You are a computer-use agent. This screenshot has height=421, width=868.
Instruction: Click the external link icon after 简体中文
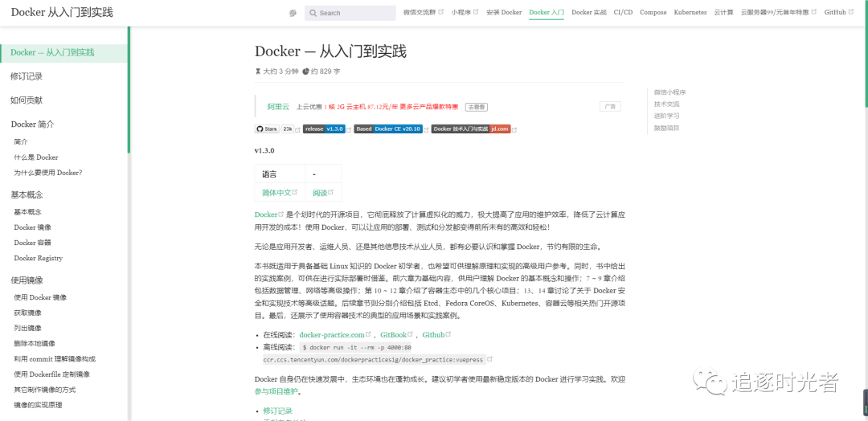coord(294,192)
